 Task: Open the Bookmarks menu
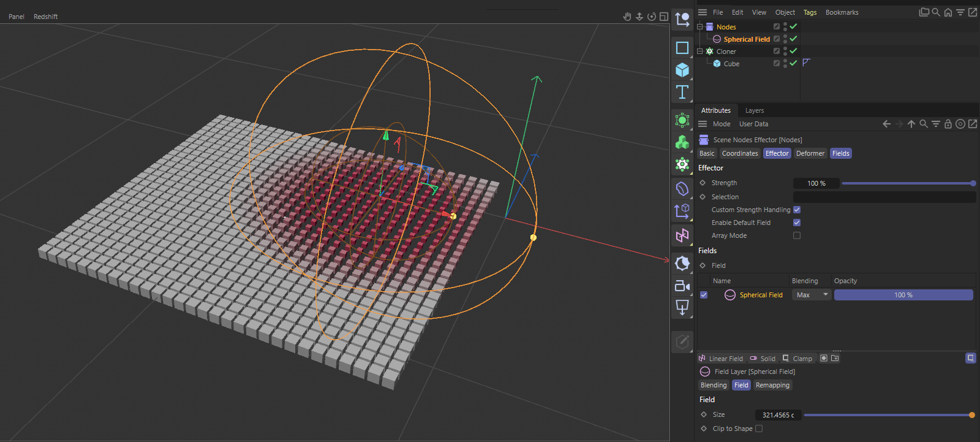coord(842,12)
